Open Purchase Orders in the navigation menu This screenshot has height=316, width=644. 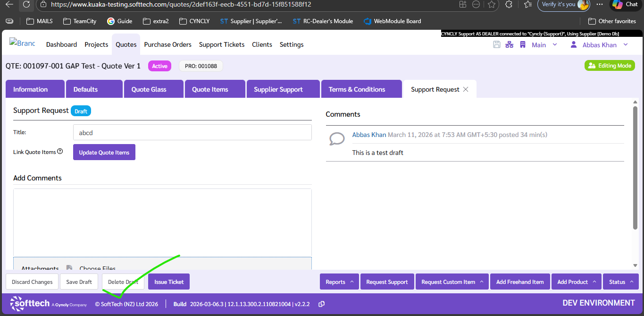pos(167,44)
